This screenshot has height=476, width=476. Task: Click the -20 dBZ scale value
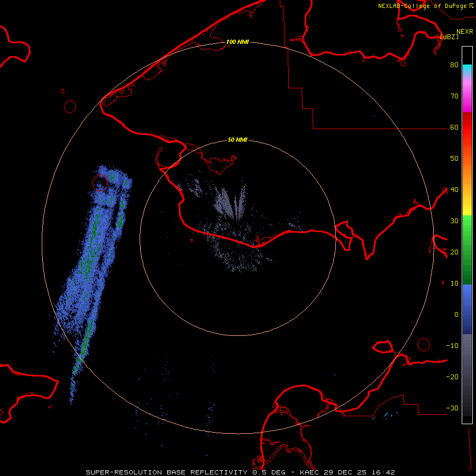452,377
